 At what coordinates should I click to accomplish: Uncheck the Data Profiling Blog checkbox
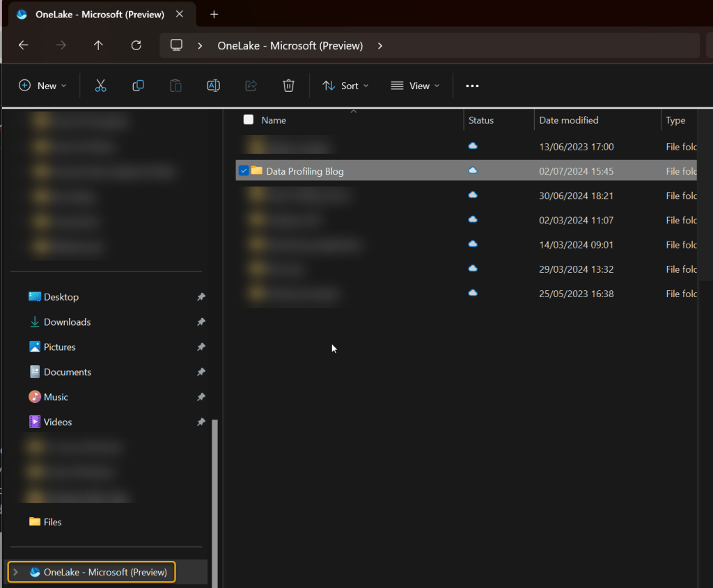244,170
